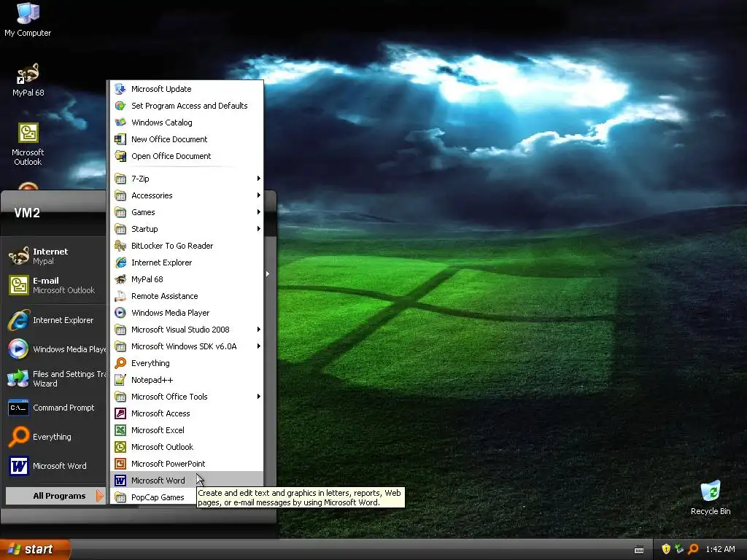This screenshot has width=747, height=560.
Task: Click Windows Catalog icon
Action: [120, 122]
